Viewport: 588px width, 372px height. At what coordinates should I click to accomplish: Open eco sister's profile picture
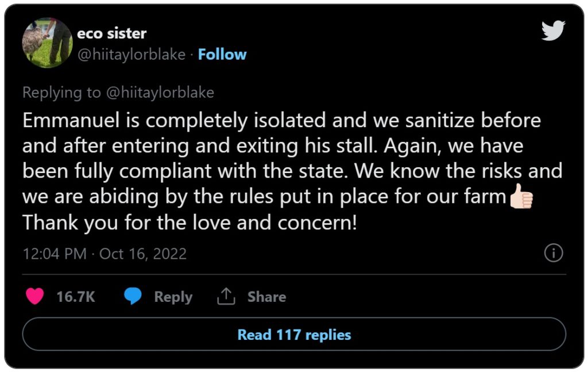47,42
